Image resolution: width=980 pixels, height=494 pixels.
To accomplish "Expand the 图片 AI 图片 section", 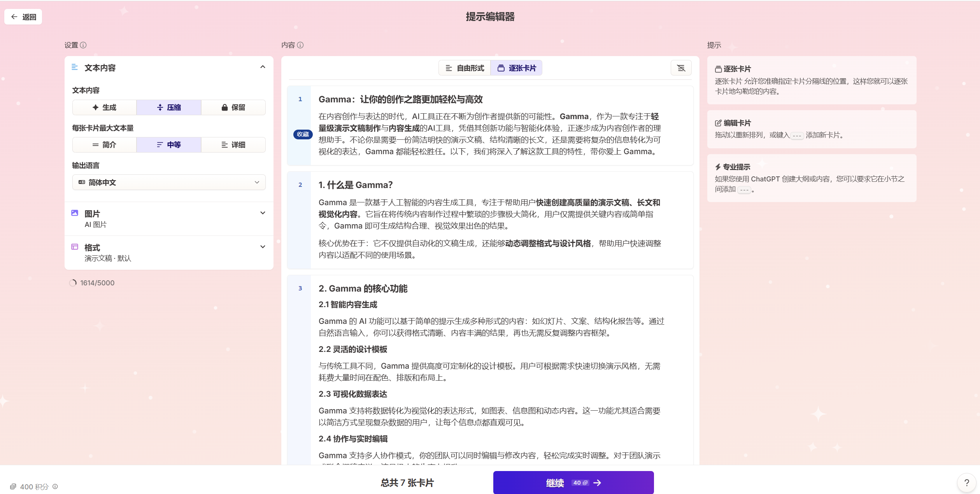I will coord(263,213).
